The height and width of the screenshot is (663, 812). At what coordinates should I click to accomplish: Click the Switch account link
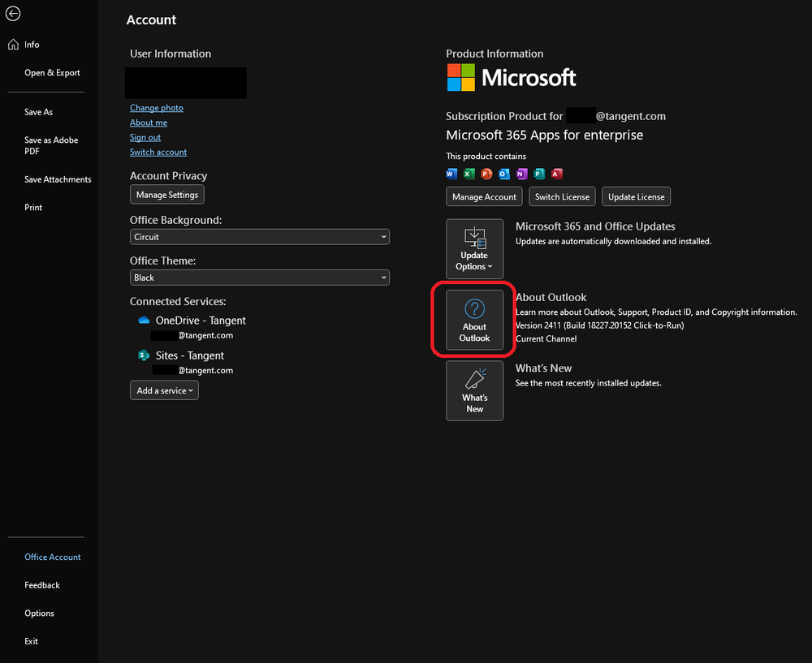(158, 153)
